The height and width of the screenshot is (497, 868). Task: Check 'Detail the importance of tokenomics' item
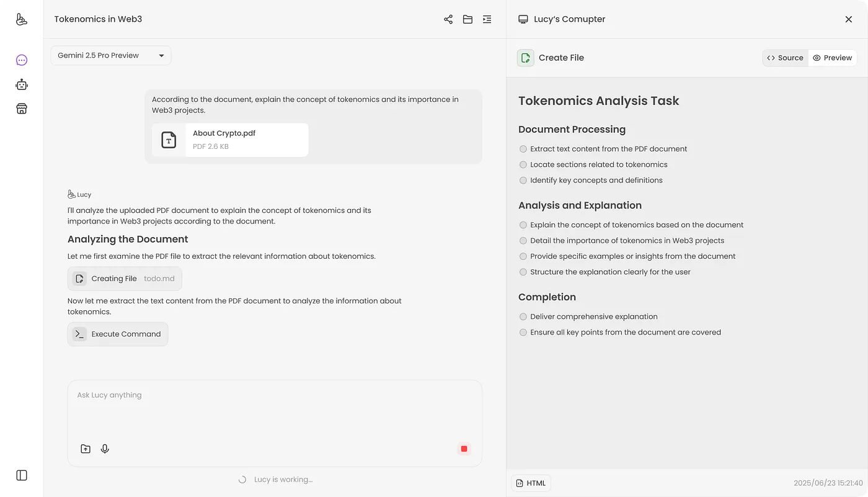(x=523, y=240)
